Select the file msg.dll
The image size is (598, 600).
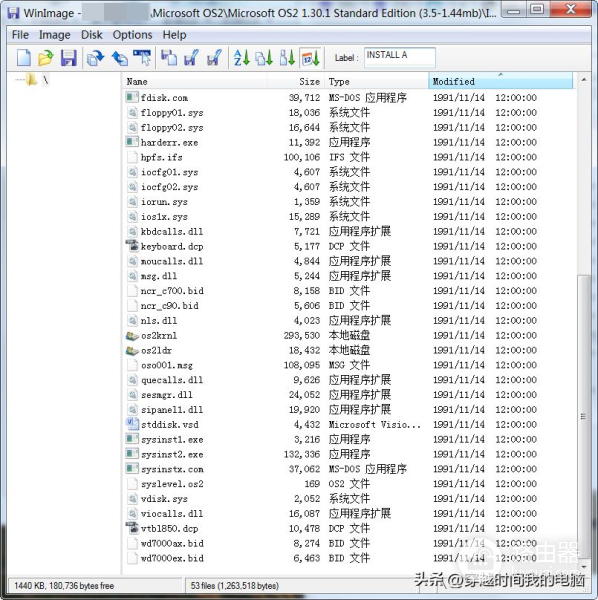[x=159, y=276]
